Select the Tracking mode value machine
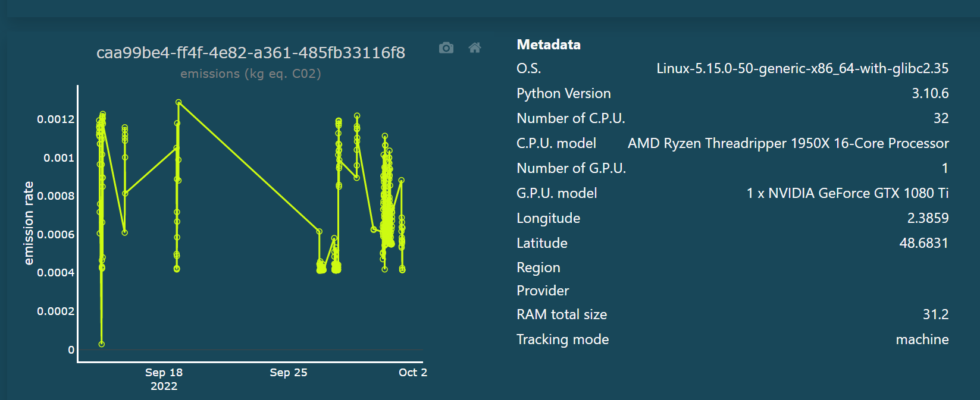The width and height of the screenshot is (980, 400). [922, 339]
